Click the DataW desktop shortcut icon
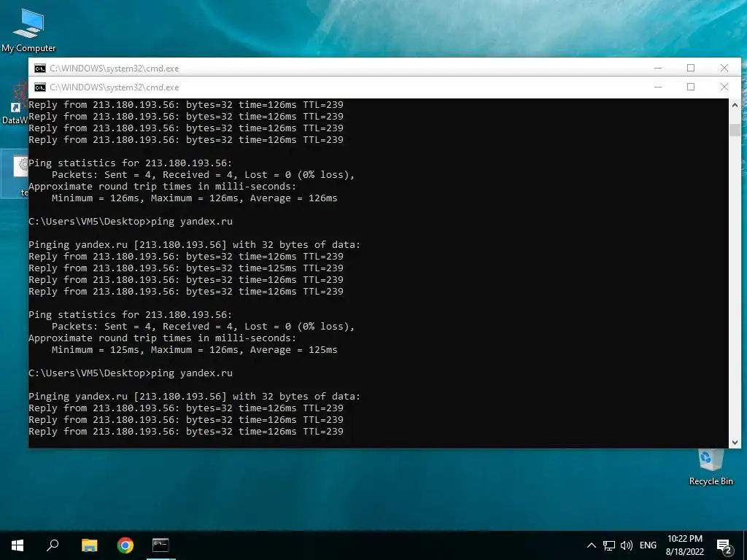Viewport: 747px width, 560px height. (x=15, y=104)
